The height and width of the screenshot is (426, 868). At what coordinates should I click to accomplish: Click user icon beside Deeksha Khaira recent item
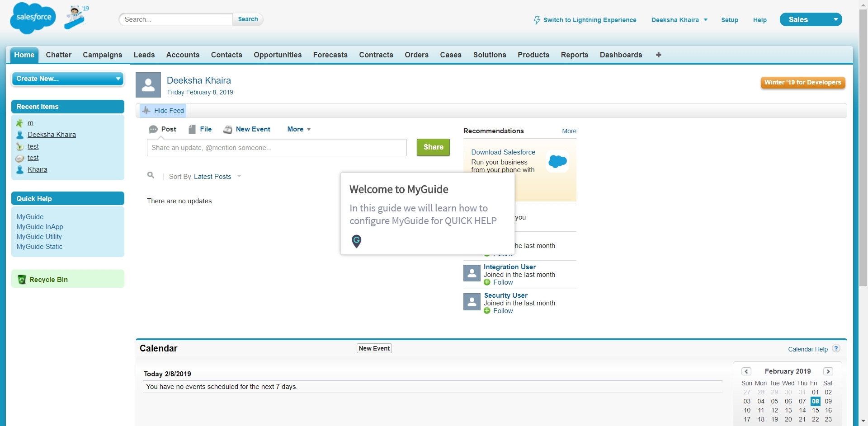19,135
